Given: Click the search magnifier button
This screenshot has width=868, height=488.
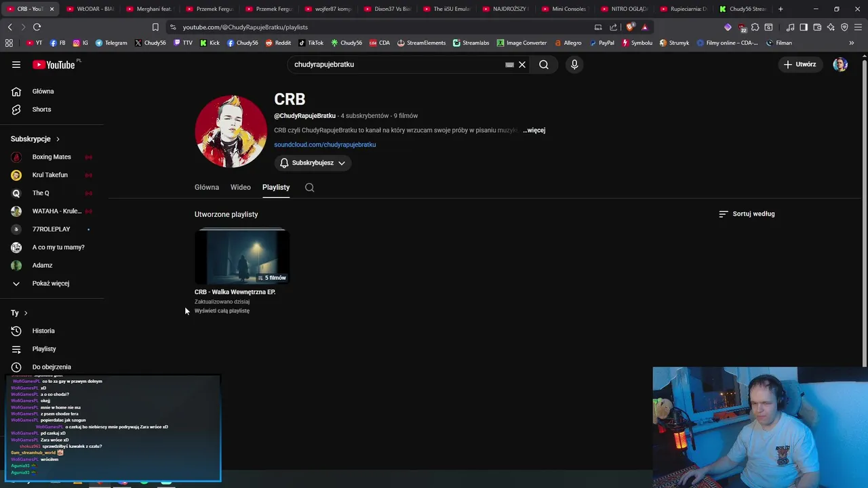Looking at the screenshot, I should coord(544,64).
